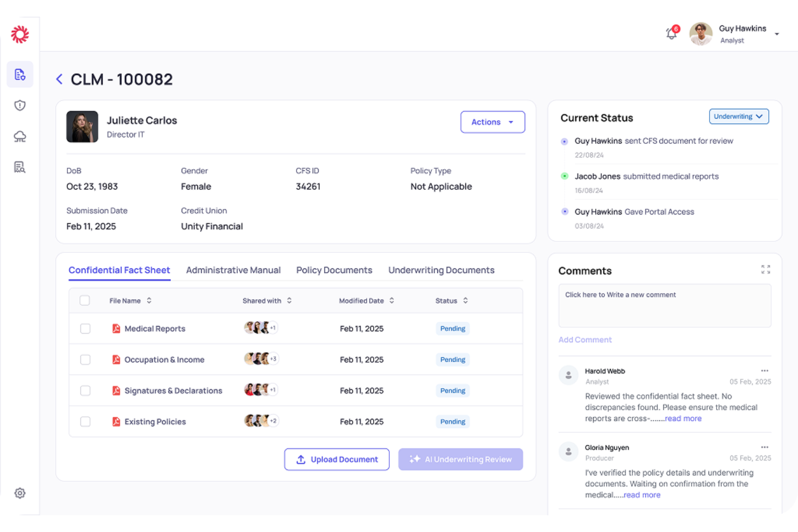The height and width of the screenshot is (532, 798).
Task: Expand the Comments panel to fullscreen
Action: [765, 269]
